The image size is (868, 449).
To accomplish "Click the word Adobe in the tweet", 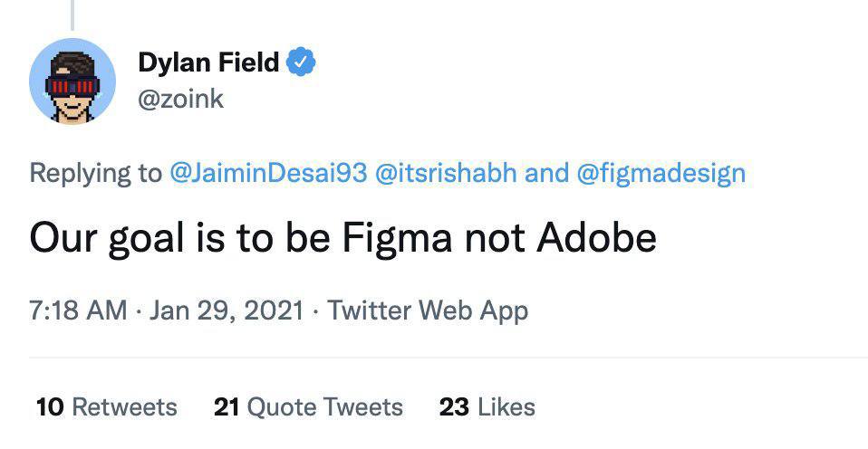I will [x=597, y=238].
